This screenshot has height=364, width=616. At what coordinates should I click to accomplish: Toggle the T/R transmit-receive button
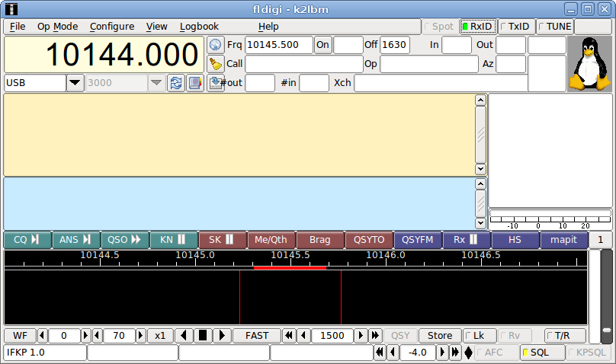pos(565,336)
